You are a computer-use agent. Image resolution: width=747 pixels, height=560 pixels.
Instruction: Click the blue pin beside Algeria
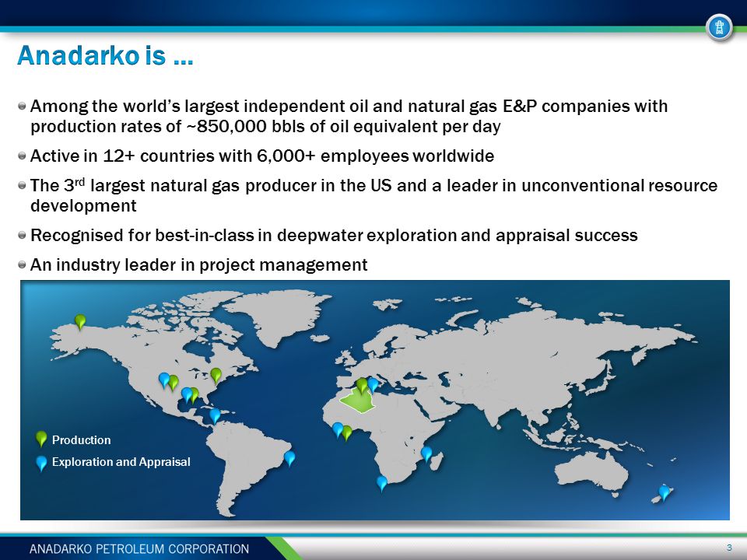click(373, 385)
